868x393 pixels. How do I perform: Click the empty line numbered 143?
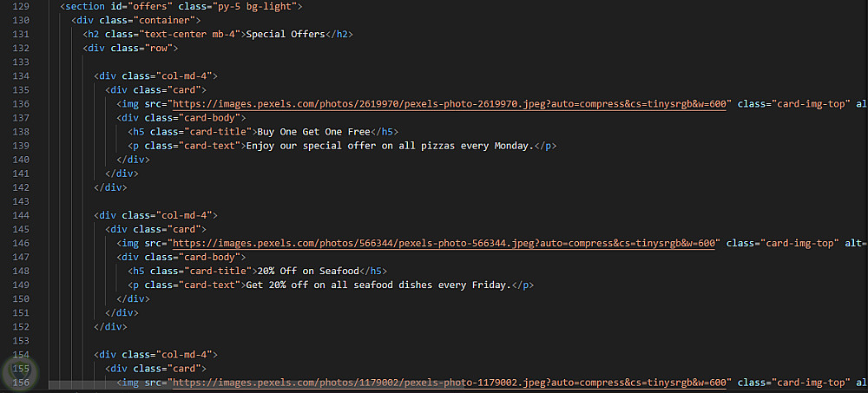(x=22, y=201)
